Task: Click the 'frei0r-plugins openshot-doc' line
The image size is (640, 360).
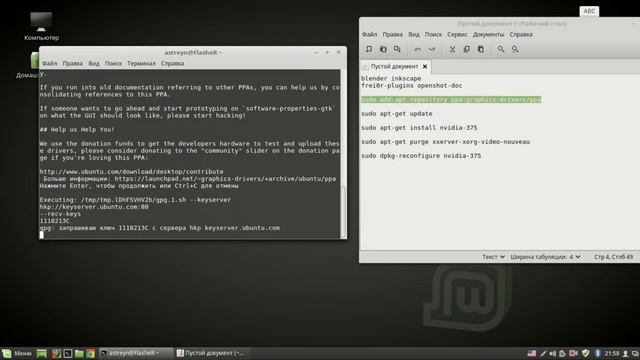Action: (411, 86)
